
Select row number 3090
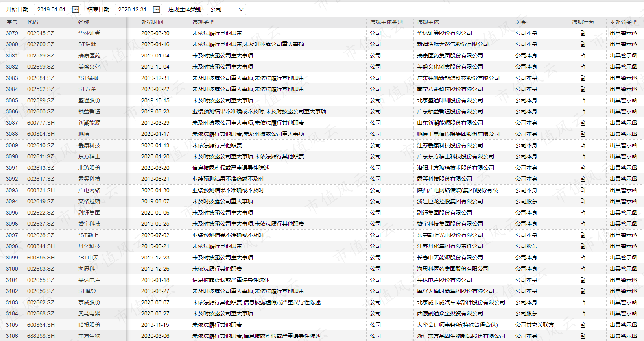(12, 156)
